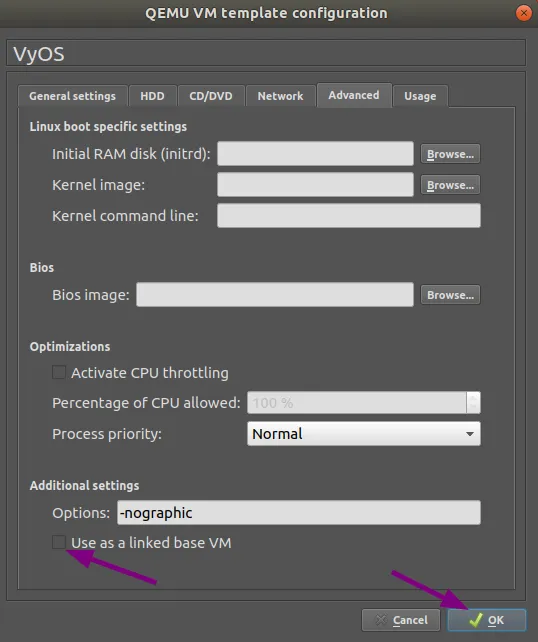Open the HDD tab
The width and height of the screenshot is (538, 642).
pyautogui.click(x=152, y=96)
